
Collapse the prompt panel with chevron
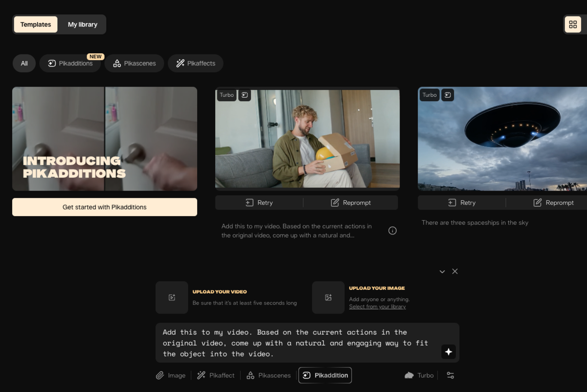tap(442, 272)
